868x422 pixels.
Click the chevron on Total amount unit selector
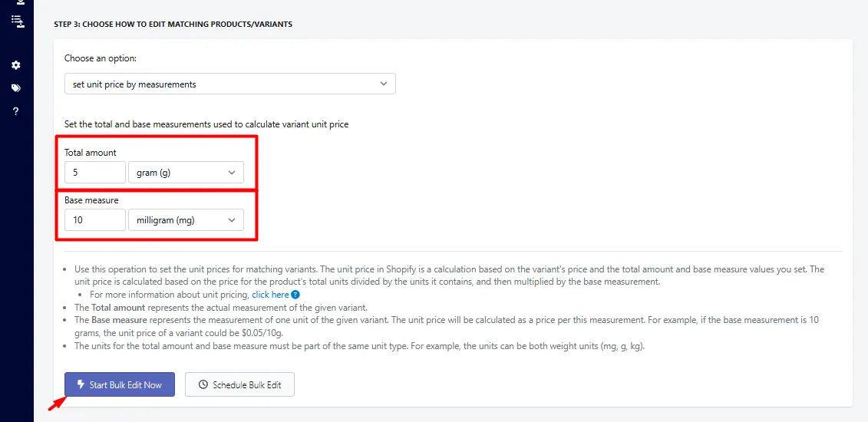(232, 173)
